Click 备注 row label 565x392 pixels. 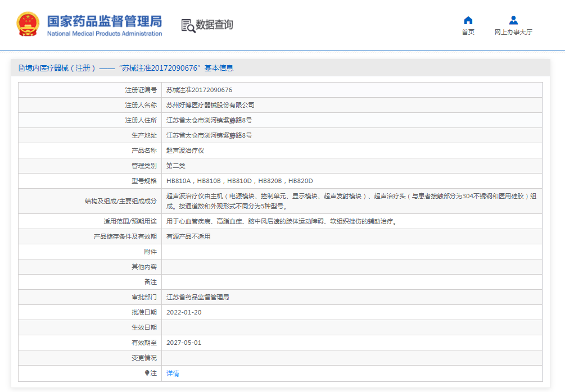coord(150,282)
